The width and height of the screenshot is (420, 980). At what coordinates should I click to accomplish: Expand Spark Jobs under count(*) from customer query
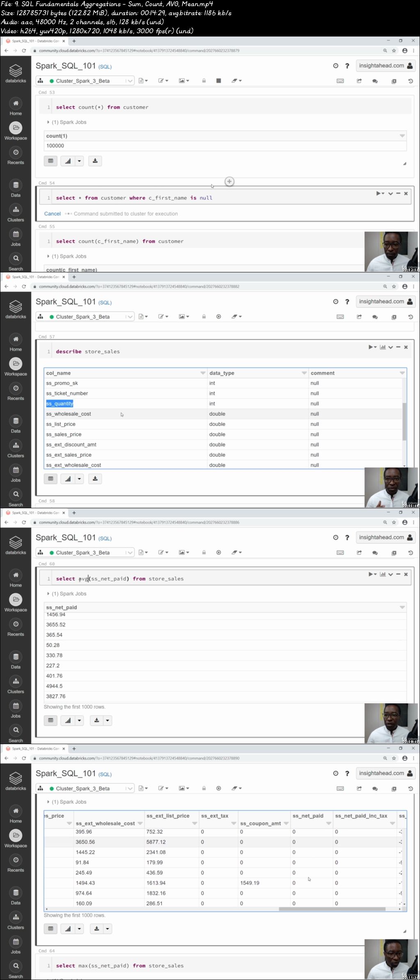point(67,122)
